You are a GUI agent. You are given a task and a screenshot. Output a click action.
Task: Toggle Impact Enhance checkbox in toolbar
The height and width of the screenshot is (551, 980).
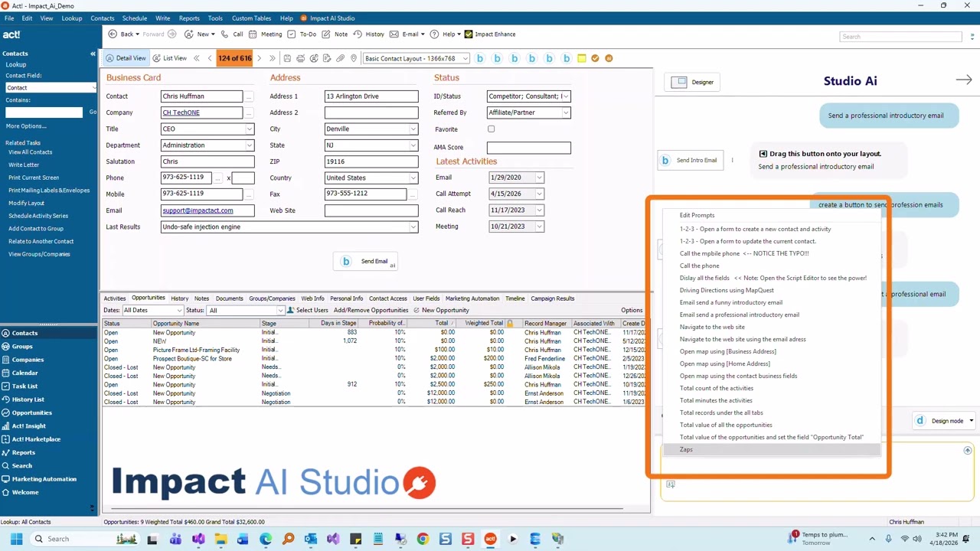469,34
